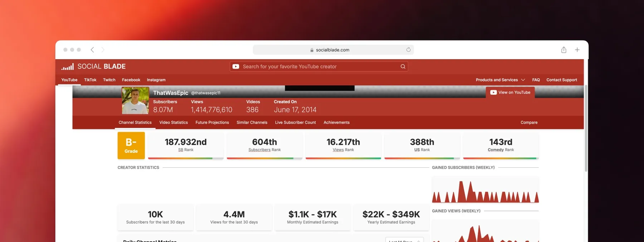Open Channel Statistics tab
644x242 pixels.
(x=135, y=122)
